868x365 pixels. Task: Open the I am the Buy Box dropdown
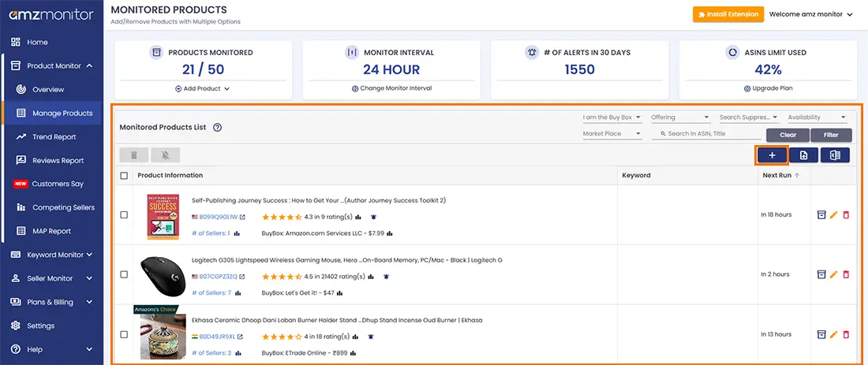(x=612, y=117)
